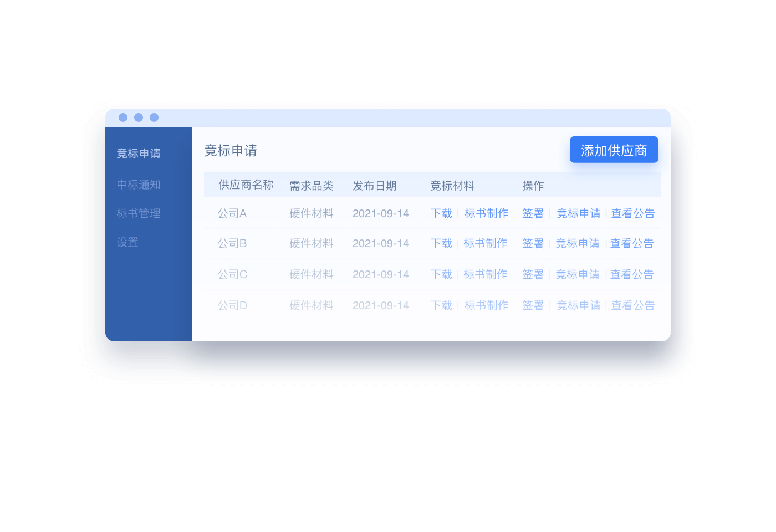The image size is (776, 532).
Task: Click 2021-09-14 date in 公司D row
Action: (x=381, y=305)
